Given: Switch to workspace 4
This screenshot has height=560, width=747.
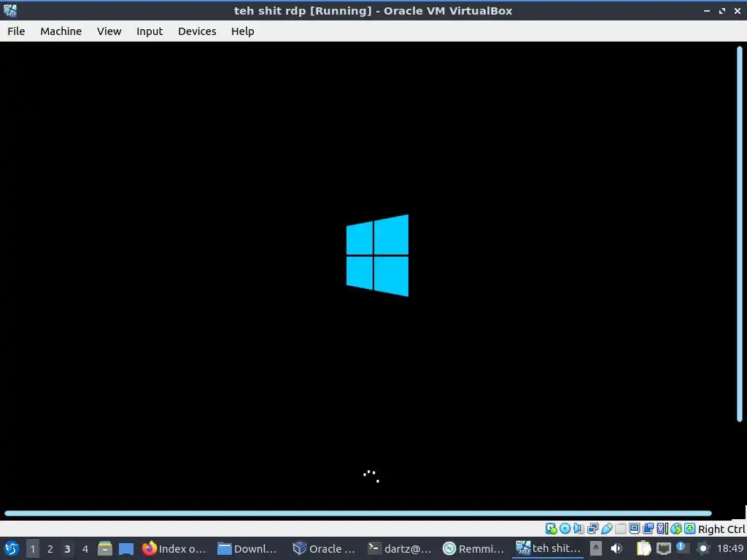Looking at the screenshot, I should [85, 548].
